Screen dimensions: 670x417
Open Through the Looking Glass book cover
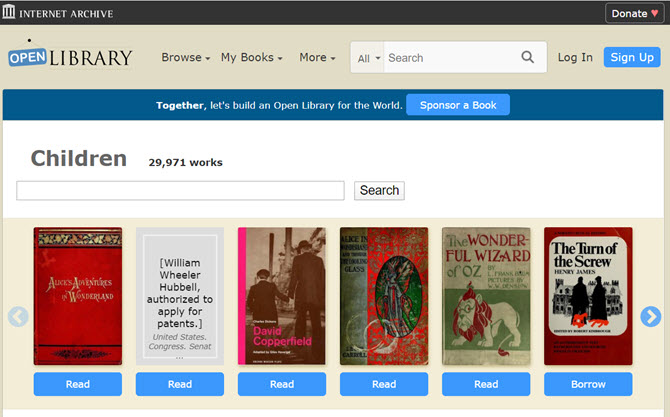click(x=384, y=296)
